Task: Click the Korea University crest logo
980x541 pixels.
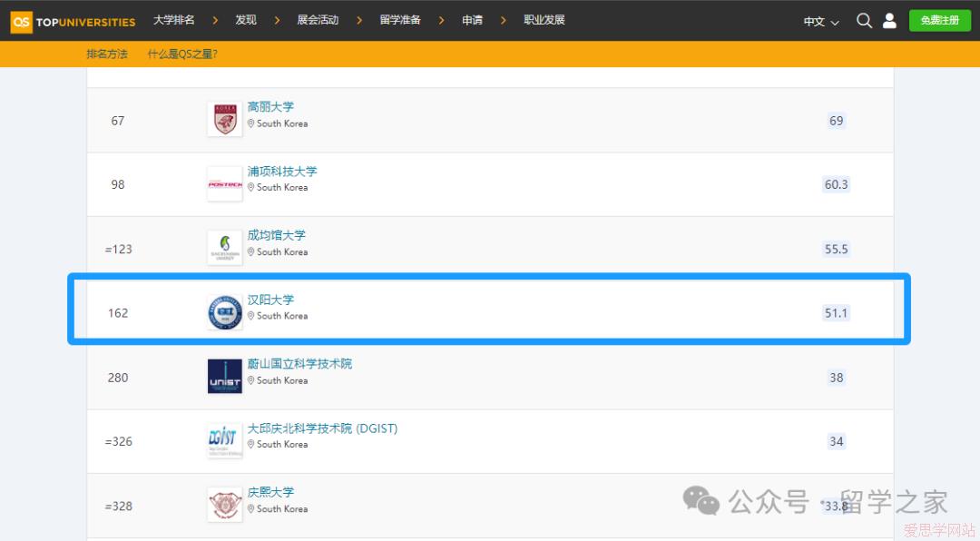Action: [x=225, y=120]
